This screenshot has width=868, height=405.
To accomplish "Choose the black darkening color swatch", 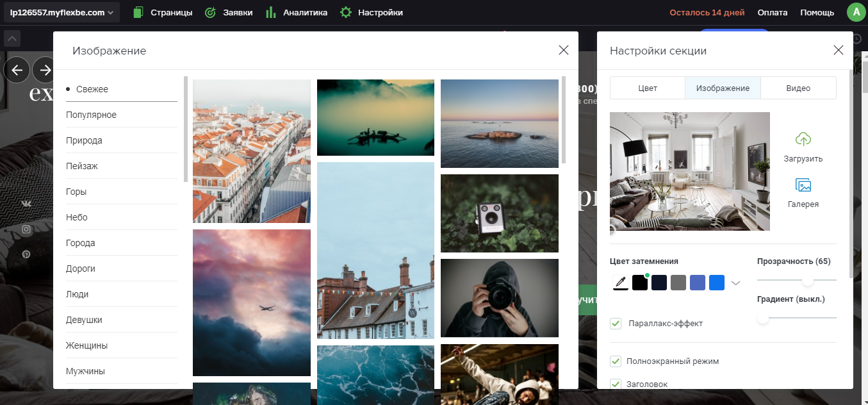I will [640, 283].
